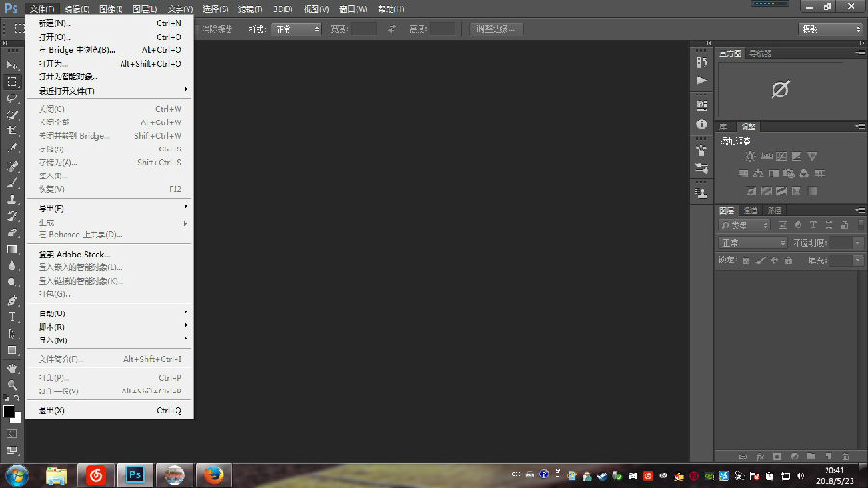Select the Horizontal Type tool
Image resolution: width=868 pixels, height=488 pixels.
pyautogui.click(x=13, y=316)
